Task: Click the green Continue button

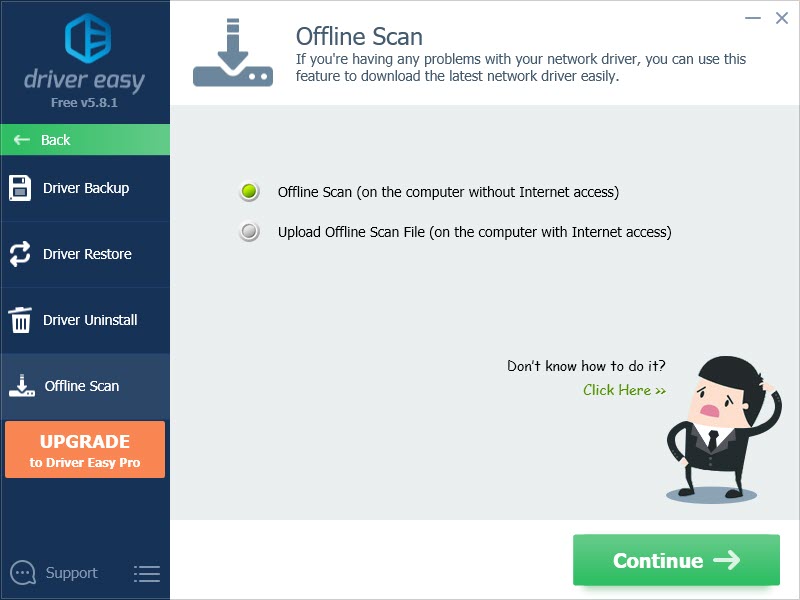Action: coord(676,560)
